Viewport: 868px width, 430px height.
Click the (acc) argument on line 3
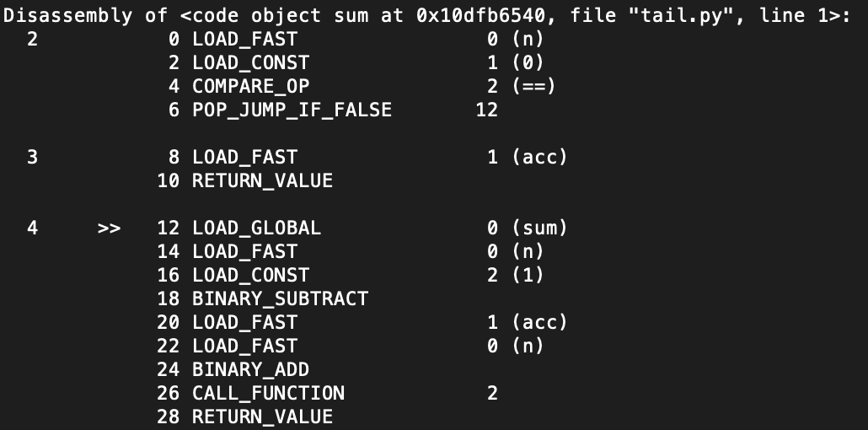539,158
